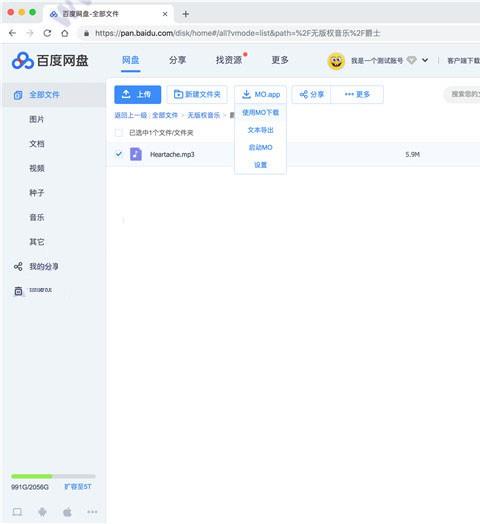Click the browser home icon
The height and width of the screenshot is (524, 480).
[65, 33]
